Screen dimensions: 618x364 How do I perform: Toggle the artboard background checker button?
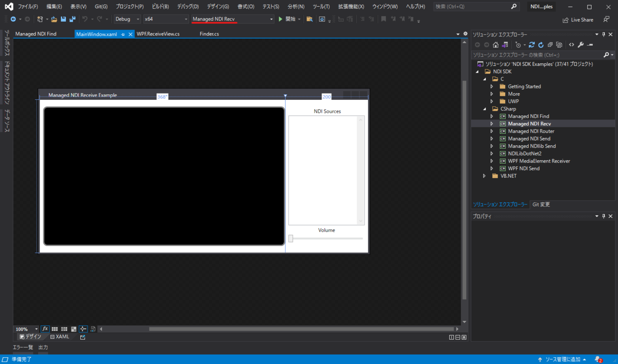(74, 329)
